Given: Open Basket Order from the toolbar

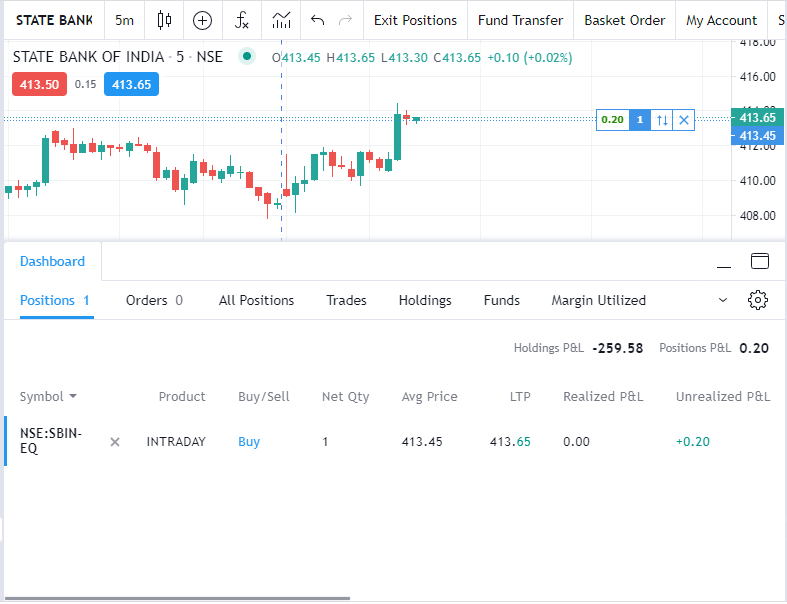Looking at the screenshot, I should point(624,20).
